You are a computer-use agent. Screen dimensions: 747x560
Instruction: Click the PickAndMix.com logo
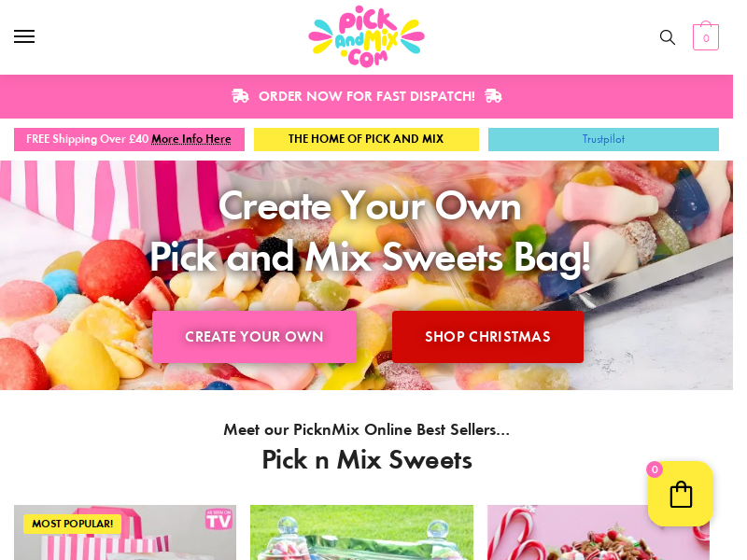(x=366, y=36)
